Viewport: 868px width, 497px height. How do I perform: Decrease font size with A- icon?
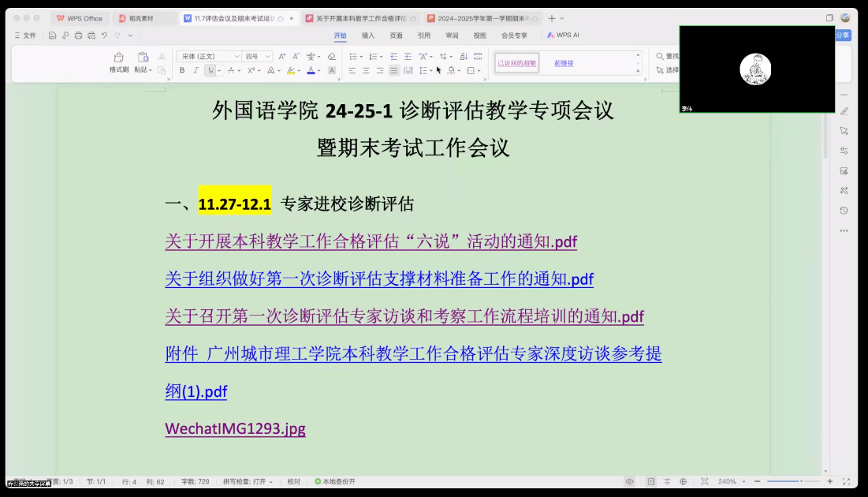point(296,57)
